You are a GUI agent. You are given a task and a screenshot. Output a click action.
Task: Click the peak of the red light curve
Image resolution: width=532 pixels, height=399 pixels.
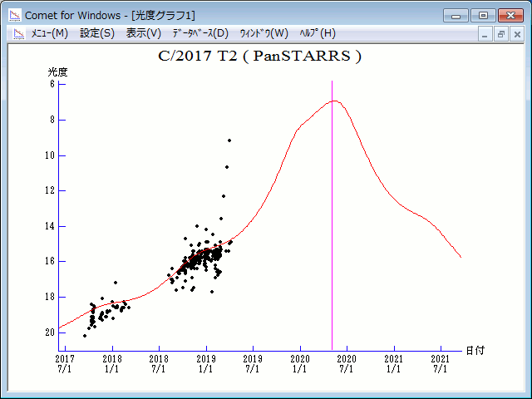click(x=334, y=101)
